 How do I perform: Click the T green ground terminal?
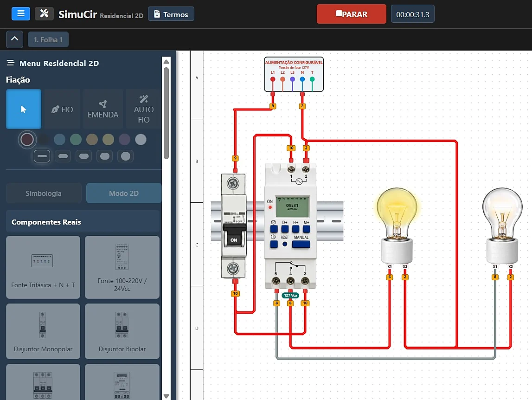(x=312, y=79)
